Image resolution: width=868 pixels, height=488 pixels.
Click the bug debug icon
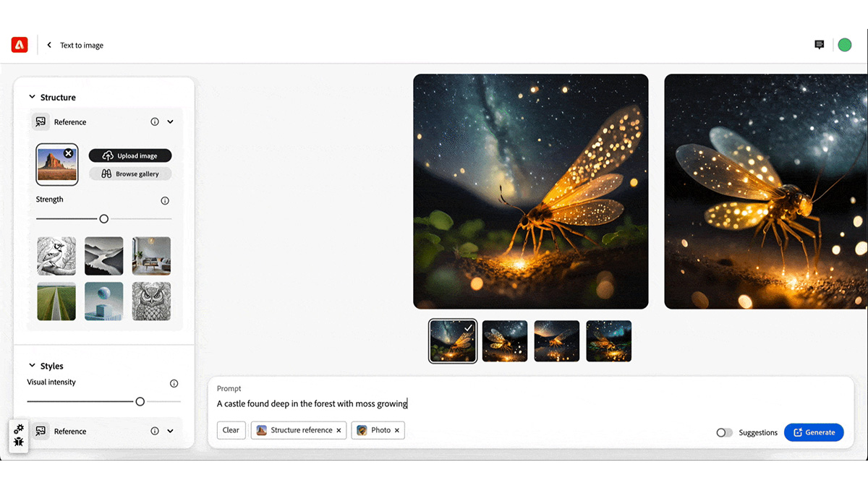19,442
